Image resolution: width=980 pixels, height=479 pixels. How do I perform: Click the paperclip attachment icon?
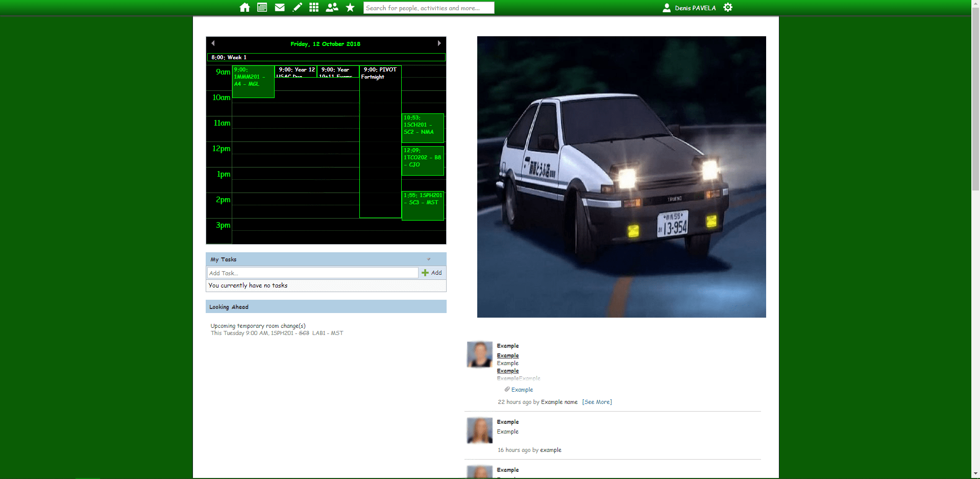(x=507, y=390)
